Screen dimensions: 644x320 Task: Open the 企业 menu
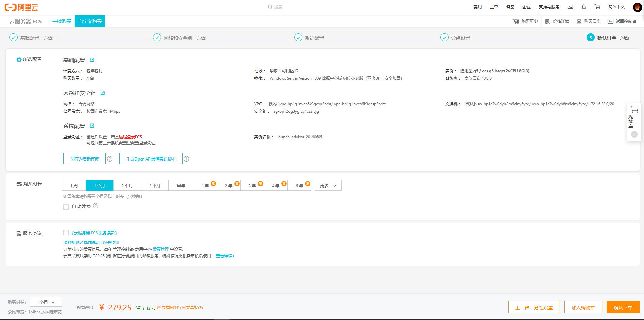pos(526,7)
